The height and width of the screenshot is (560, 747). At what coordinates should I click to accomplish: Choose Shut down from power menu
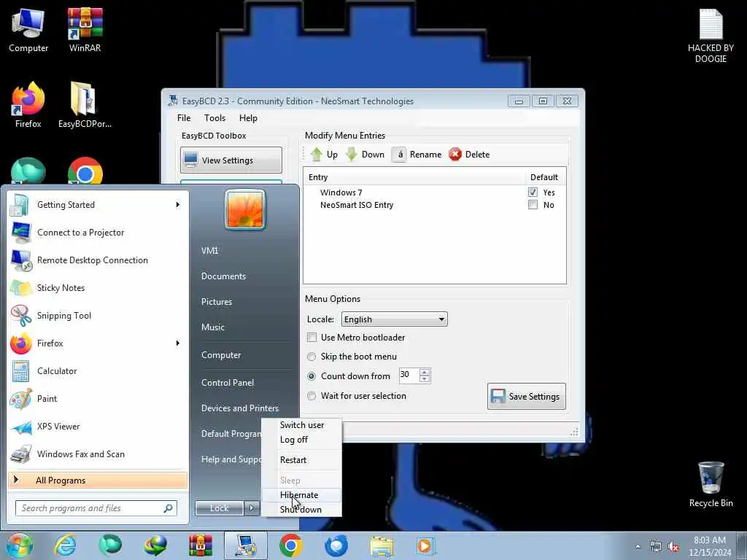[301, 510]
